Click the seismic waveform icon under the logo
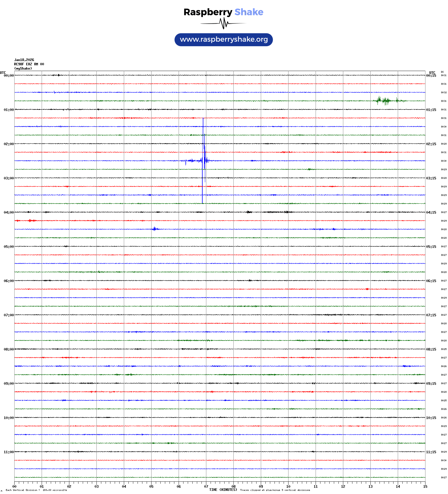The width and height of the screenshot is (448, 494). tap(223, 23)
